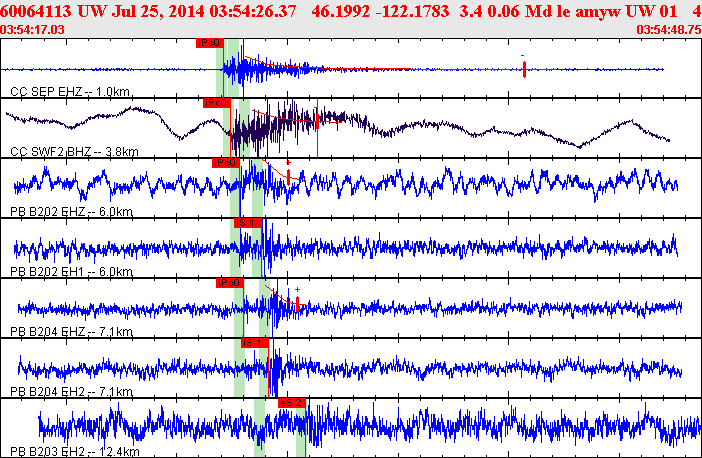Viewport: 702px width, 458px height.
Task: Click the iPc0 pick flag on SEP trace
Action: coord(210,43)
